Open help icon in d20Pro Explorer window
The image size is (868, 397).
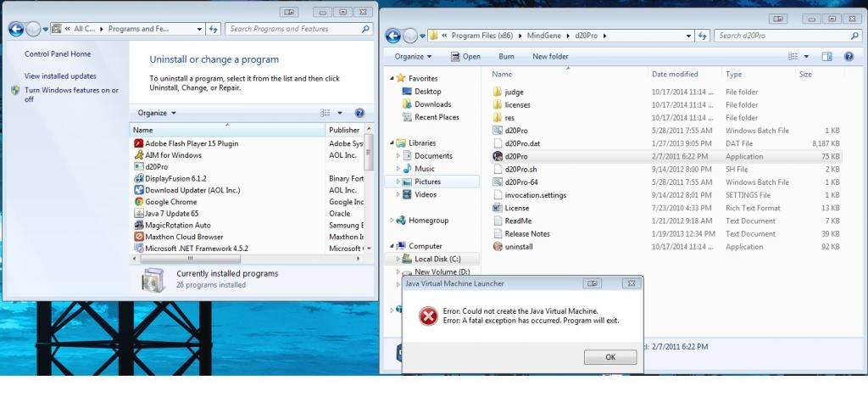849,57
